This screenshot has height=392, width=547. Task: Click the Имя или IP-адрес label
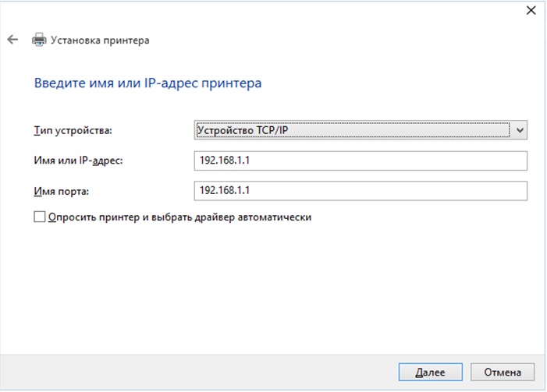click(x=79, y=161)
